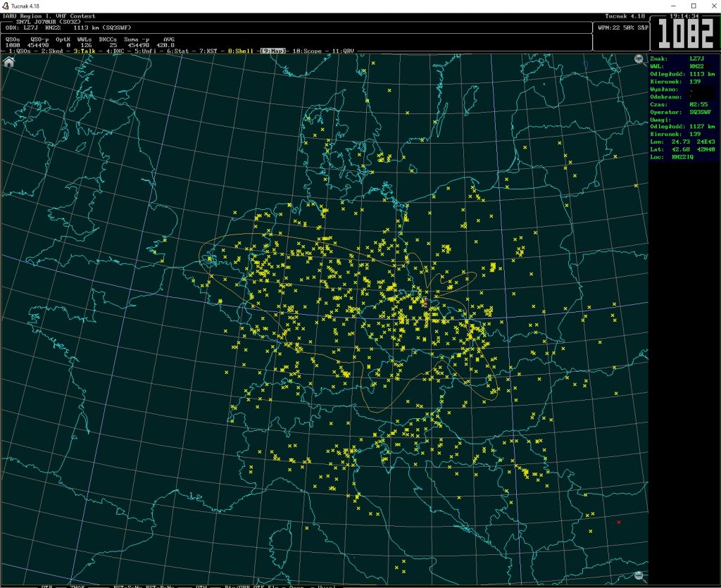
Task: Click the ODX: LZ7J line
Action: click(x=68, y=27)
